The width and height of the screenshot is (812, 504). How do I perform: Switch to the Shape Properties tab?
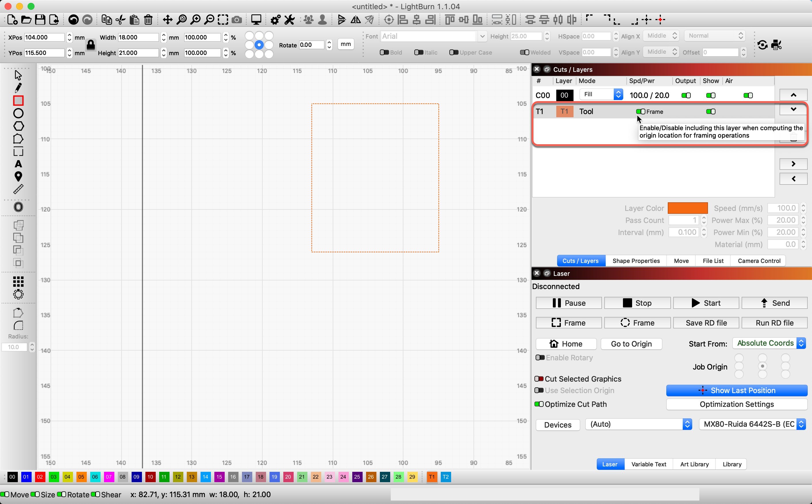(x=636, y=261)
